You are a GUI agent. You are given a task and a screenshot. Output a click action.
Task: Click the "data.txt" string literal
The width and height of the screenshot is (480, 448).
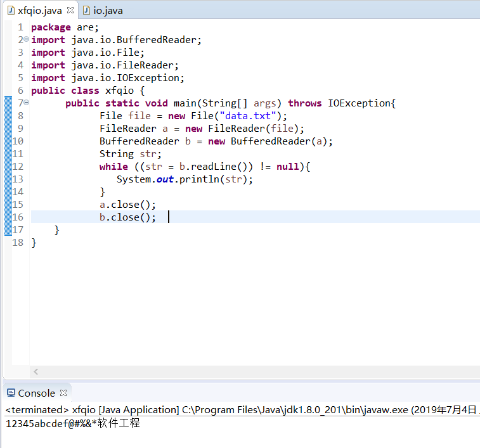pyautogui.click(x=248, y=116)
